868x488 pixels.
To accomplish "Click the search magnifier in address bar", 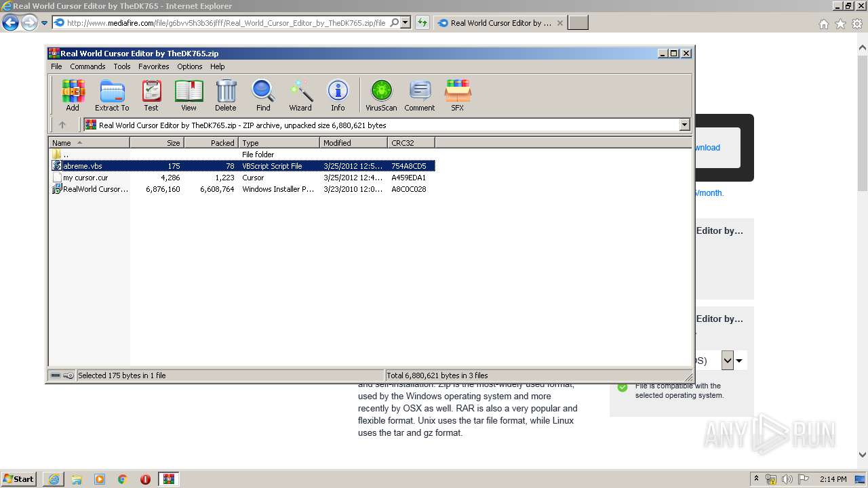I will [395, 22].
